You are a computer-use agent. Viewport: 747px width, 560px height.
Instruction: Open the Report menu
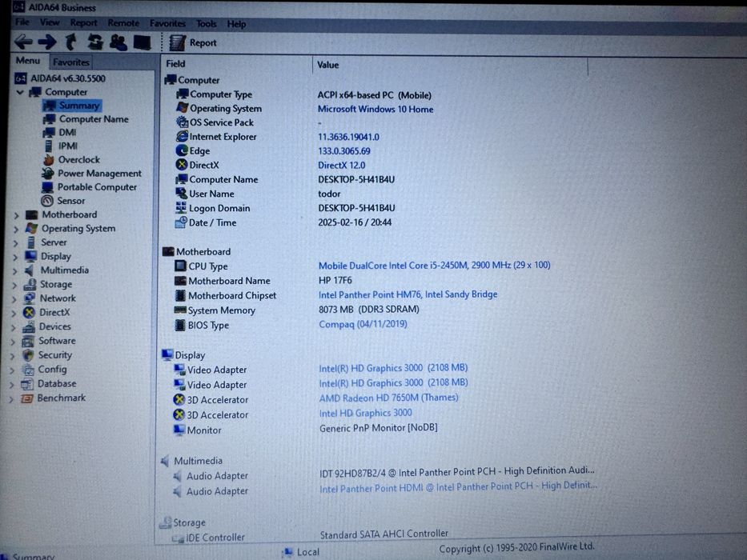click(83, 23)
